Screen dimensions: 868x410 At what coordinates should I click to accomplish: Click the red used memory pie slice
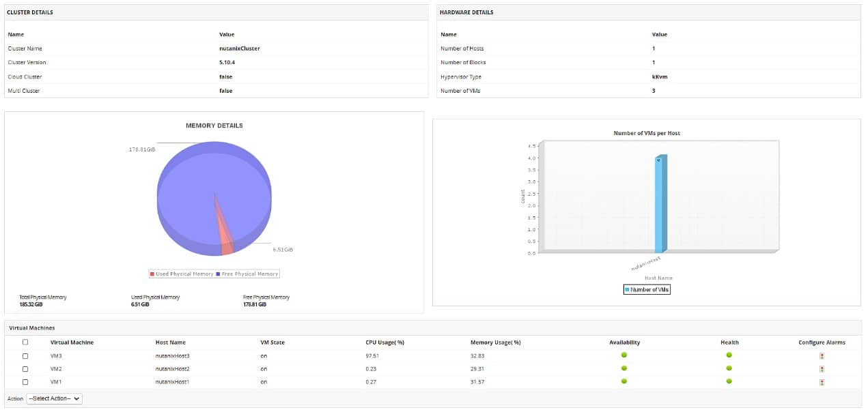click(224, 235)
